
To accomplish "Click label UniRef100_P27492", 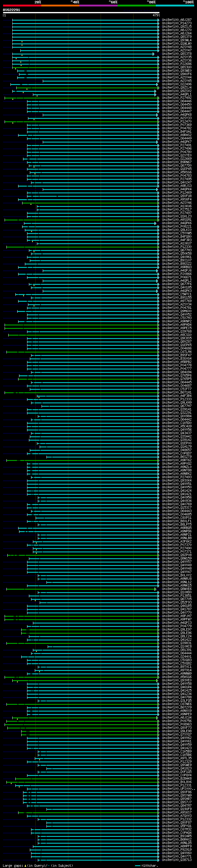I will point(177,98).
